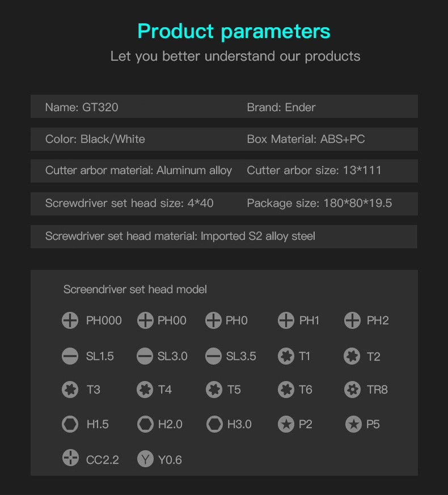The image size is (448, 495).
Task: Click the CC2.2 cross head icon
Action: tap(70, 458)
